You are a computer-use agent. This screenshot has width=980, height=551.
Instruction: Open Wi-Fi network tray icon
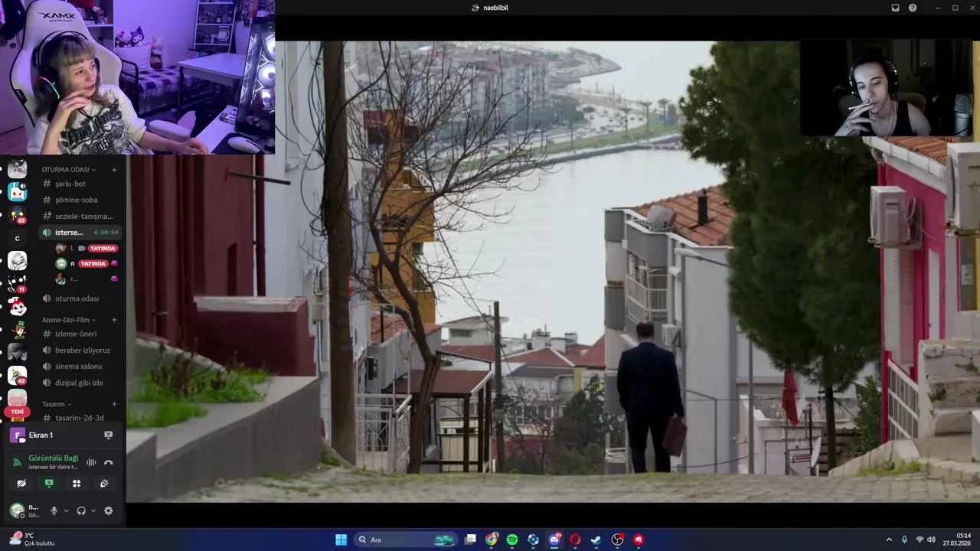click(x=920, y=540)
